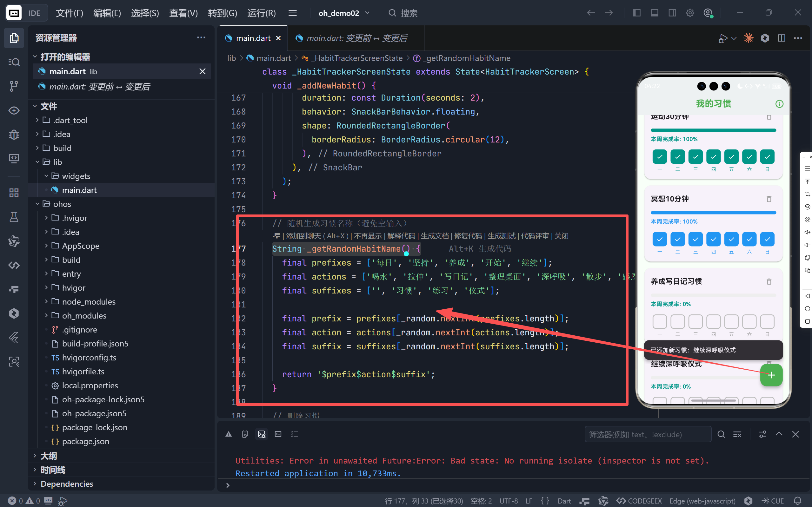Open the Extensions activity bar icon
This screenshot has height=507, width=812.
14,193
